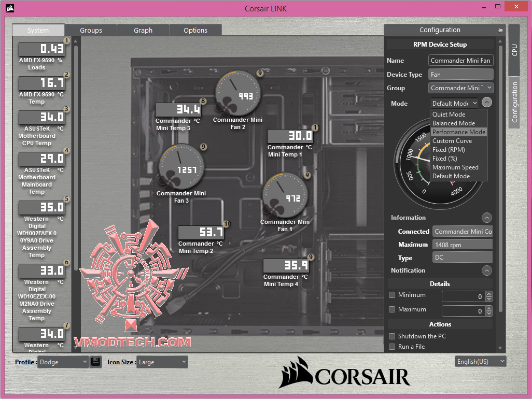Collapse the Mode section chevron
532x399 pixels.
pos(487,103)
